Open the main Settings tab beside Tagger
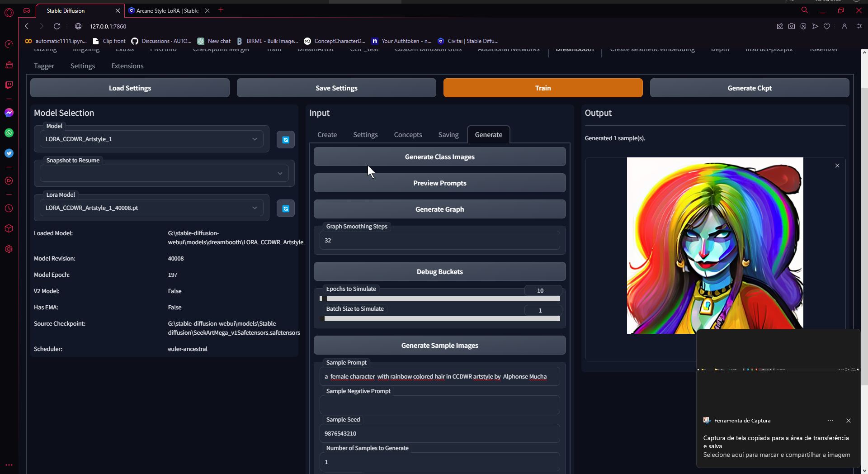Screen dimensions: 868x474 [x=83, y=66]
